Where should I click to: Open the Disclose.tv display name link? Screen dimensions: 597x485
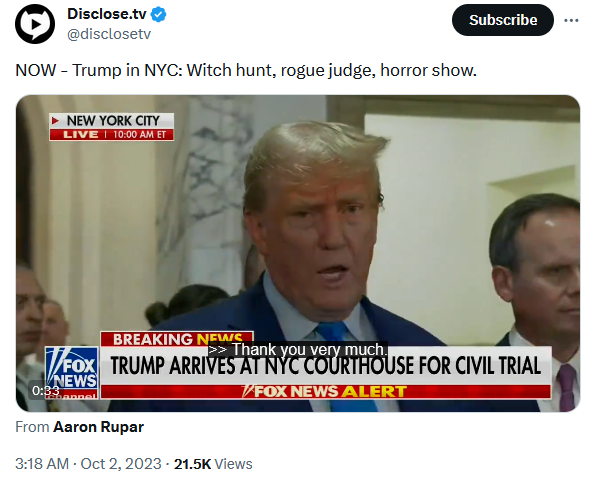pyautogui.click(x=107, y=14)
